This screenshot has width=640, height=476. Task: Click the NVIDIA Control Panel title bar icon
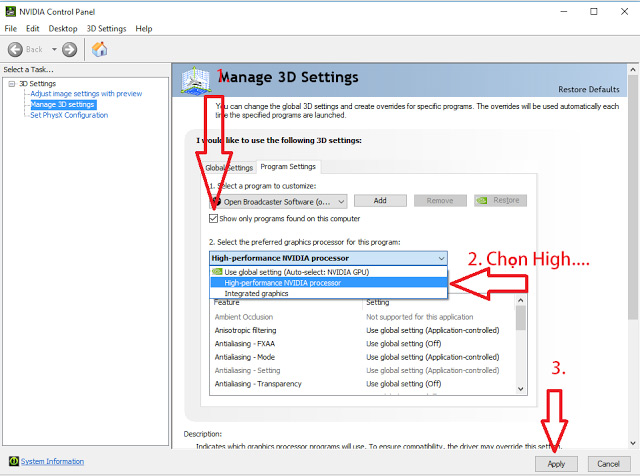coord(10,10)
